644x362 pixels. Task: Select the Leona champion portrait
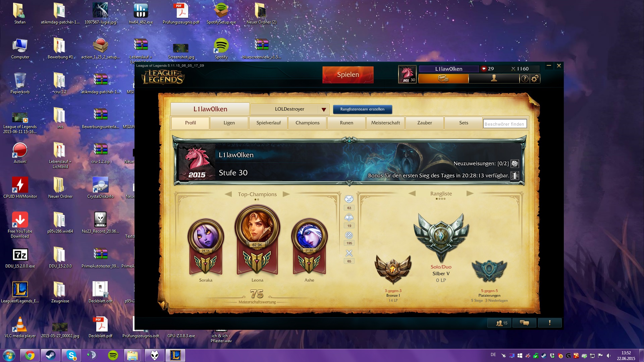coord(257,226)
